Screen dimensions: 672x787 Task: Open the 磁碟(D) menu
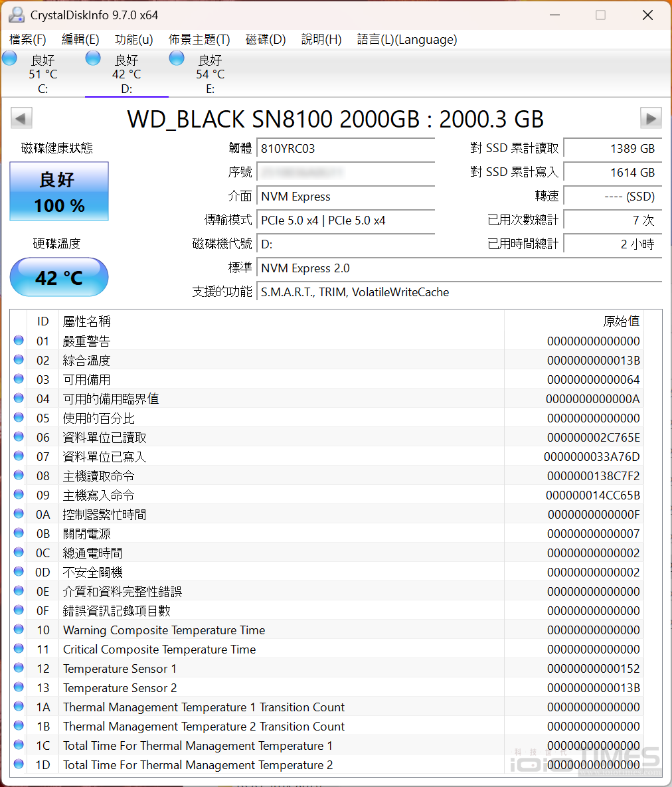click(x=266, y=40)
